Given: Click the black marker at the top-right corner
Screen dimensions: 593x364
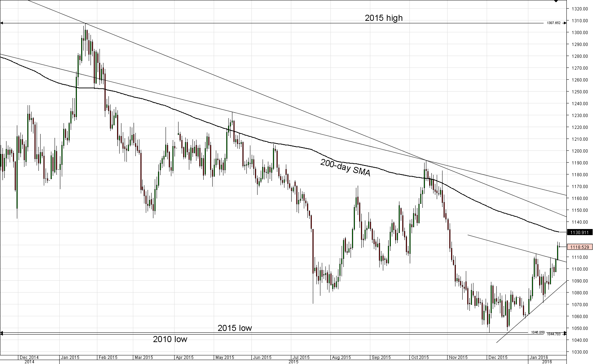Looking at the screenshot, I should 556,1.
